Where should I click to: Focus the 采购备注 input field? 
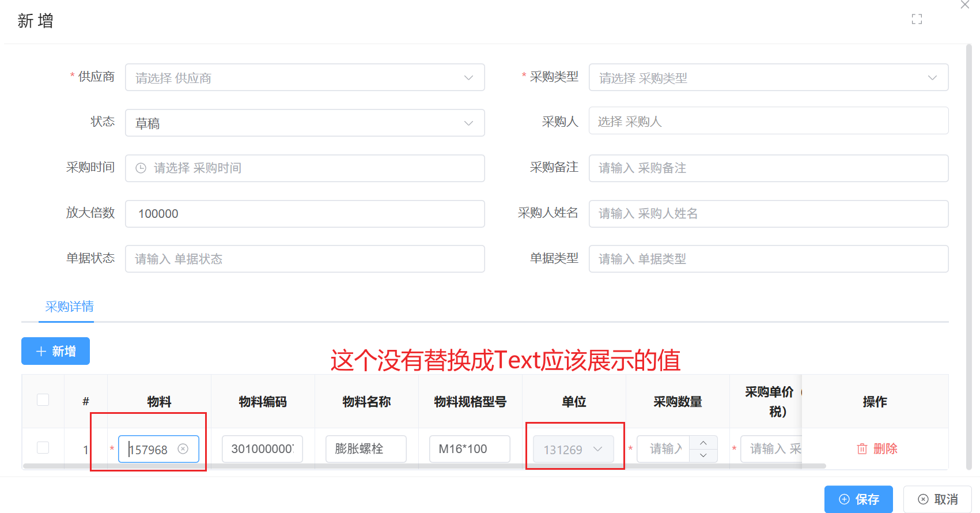click(x=768, y=168)
